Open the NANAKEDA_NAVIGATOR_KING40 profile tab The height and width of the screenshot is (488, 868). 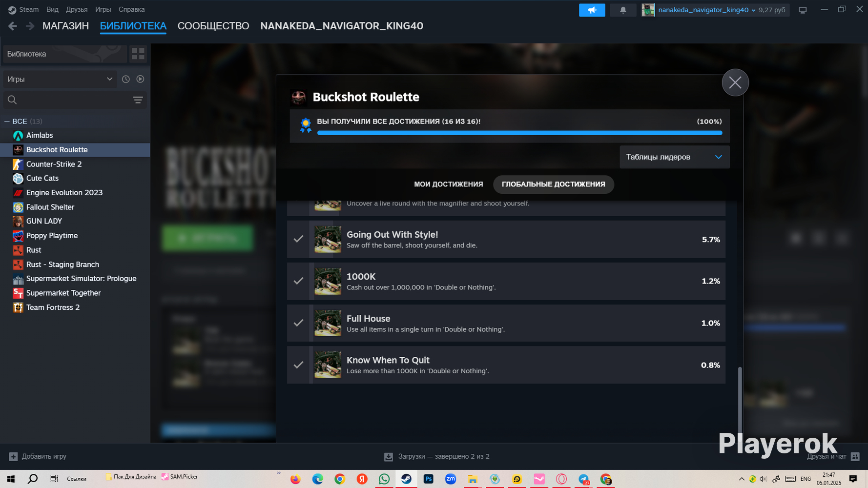[x=342, y=26]
